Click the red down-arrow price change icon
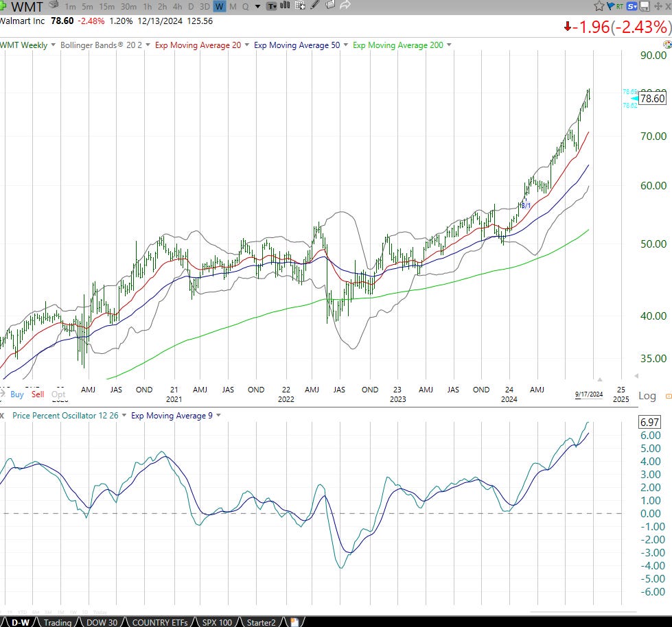 [x=568, y=27]
